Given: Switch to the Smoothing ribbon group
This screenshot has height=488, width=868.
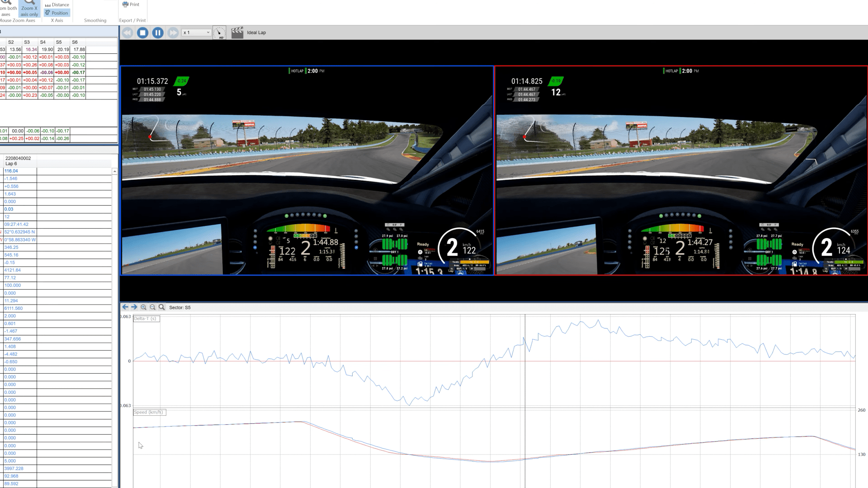Looking at the screenshot, I should click(x=95, y=20).
